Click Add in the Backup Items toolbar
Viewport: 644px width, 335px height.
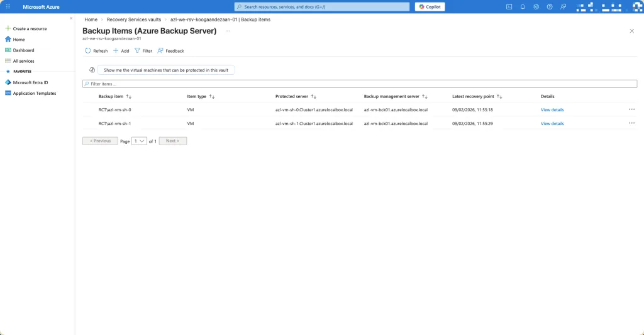(120, 51)
